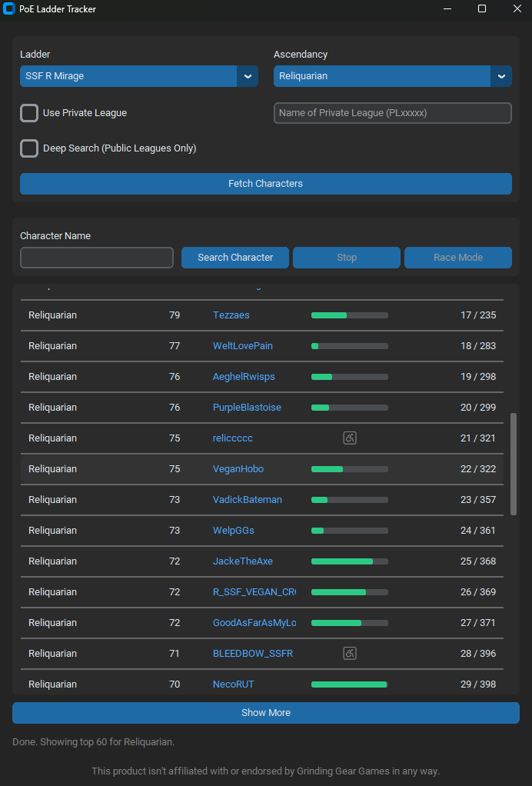Open the relíccccc character link
Viewport: 532px width, 786px height.
coord(232,438)
